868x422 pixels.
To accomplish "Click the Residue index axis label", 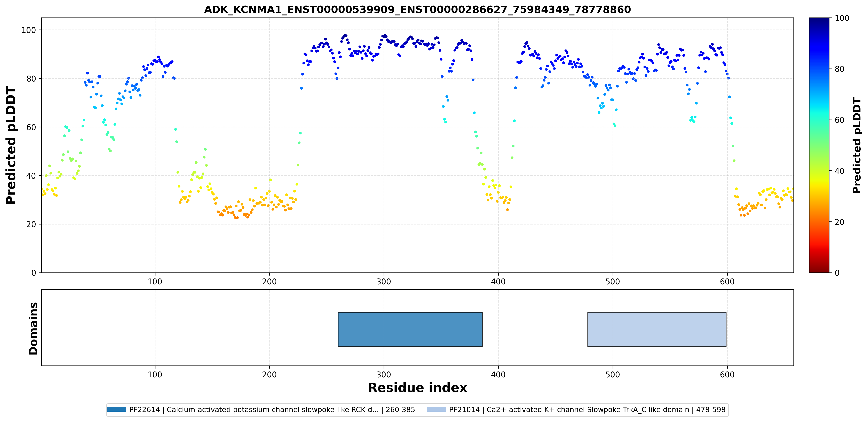I will coord(418,388).
